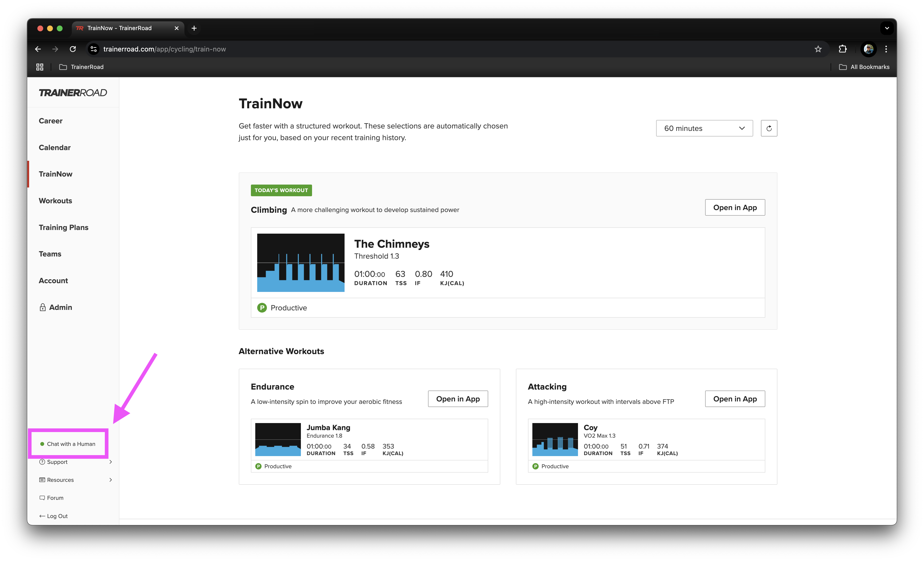The width and height of the screenshot is (924, 561).
Task: Close the TrainNow - TrainerRoad tab
Action: [177, 28]
